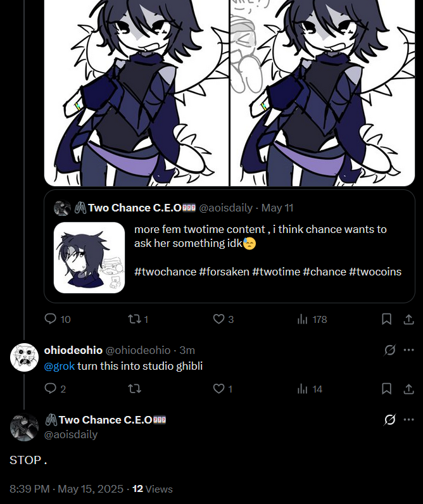
Task: Share ohiodeohio's comment
Action: (x=407, y=389)
